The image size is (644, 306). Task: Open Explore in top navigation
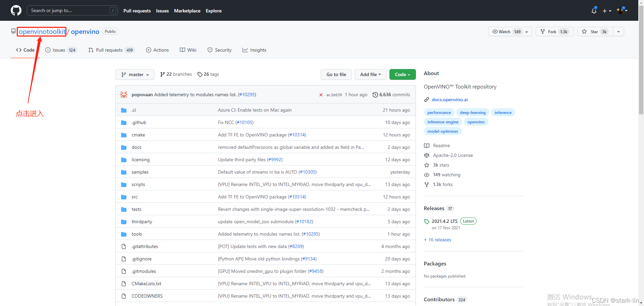(x=214, y=11)
